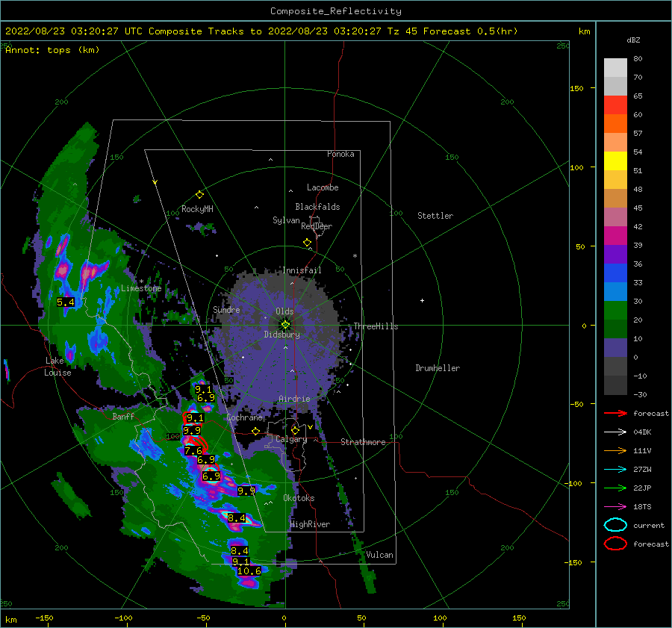Image resolution: width=672 pixels, height=628 pixels.
Task: Click the cyan 27ZW track arrow
Action: click(x=615, y=470)
